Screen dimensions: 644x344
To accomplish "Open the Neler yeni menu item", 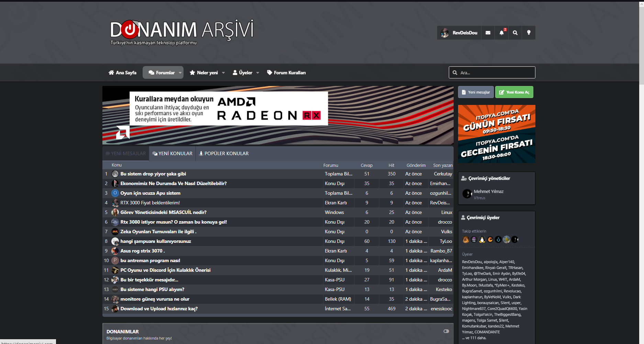I will [204, 73].
